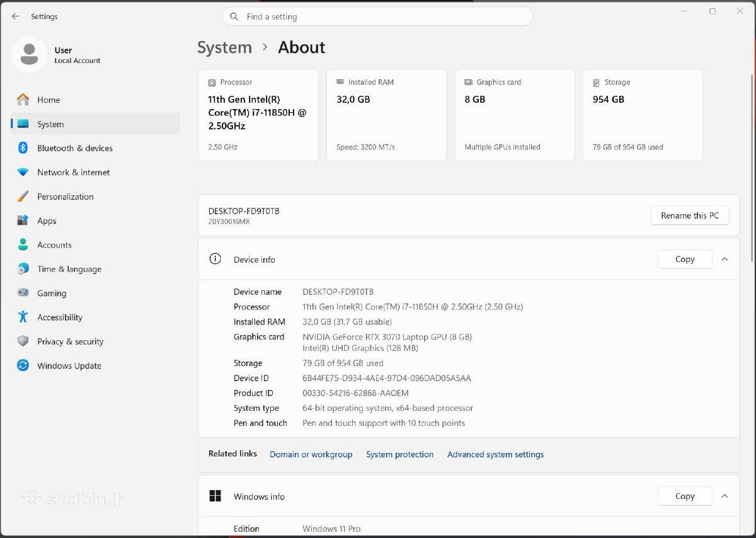Screen dimensions: 756x538
Task: Open Personalization settings
Action: (95, 197)
